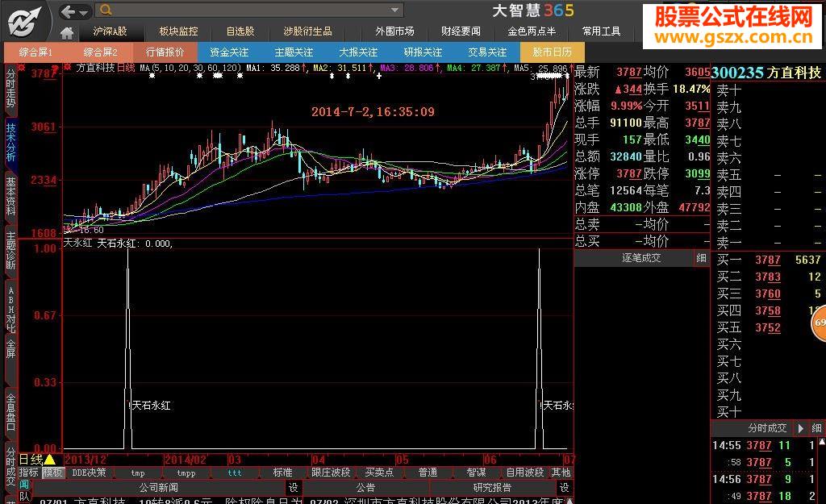Screen dimensions: 826x504
Task: Open the stock search dropdown arrow
Action: coord(395,11)
